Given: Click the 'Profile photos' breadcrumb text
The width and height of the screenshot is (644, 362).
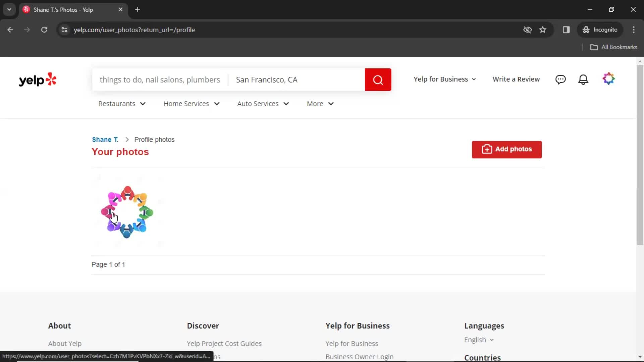Looking at the screenshot, I should click(154, 140).
